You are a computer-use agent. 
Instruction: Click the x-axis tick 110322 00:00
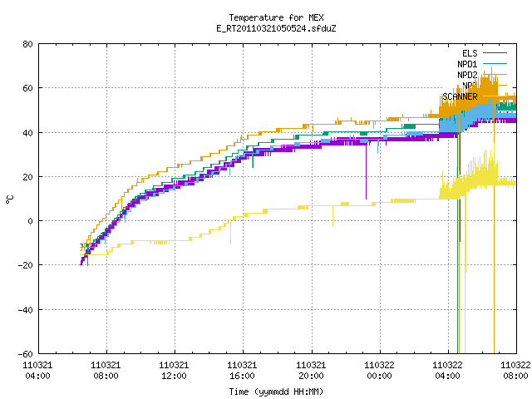[379, 370]
